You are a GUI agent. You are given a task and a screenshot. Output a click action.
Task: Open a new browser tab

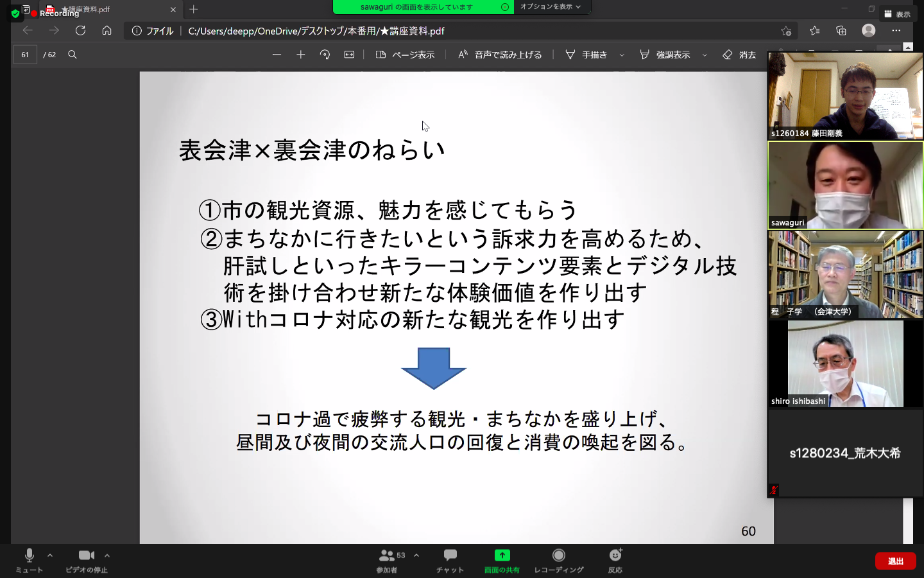pos(194,10)
